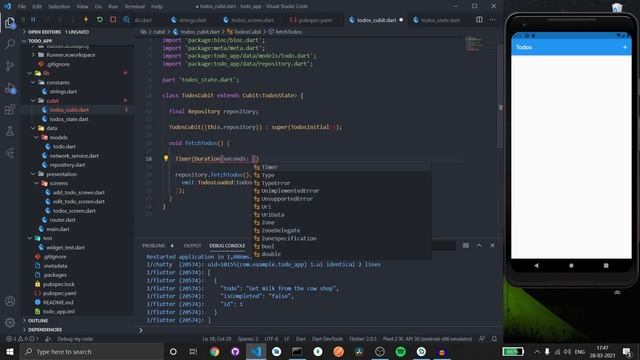Open add_todo_screen.dart in the explorer

pos(78,193)
